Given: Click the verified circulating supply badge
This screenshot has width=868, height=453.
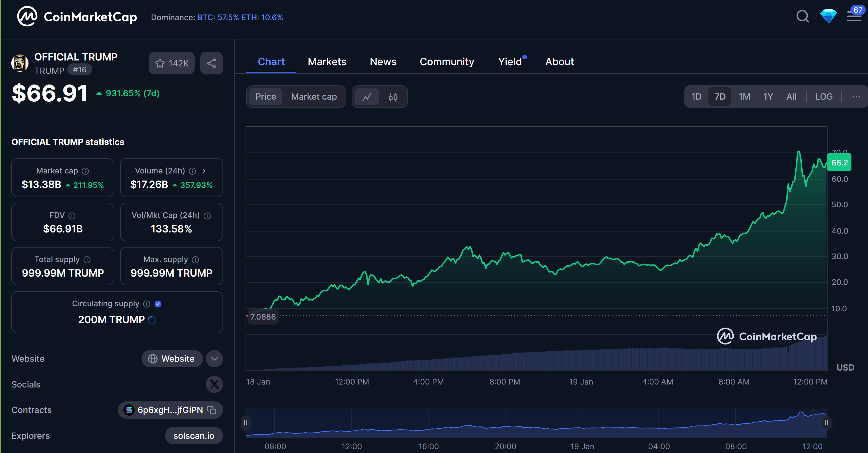Looking at the screenshot, I should pyautogui.click(x=158, y=304).
